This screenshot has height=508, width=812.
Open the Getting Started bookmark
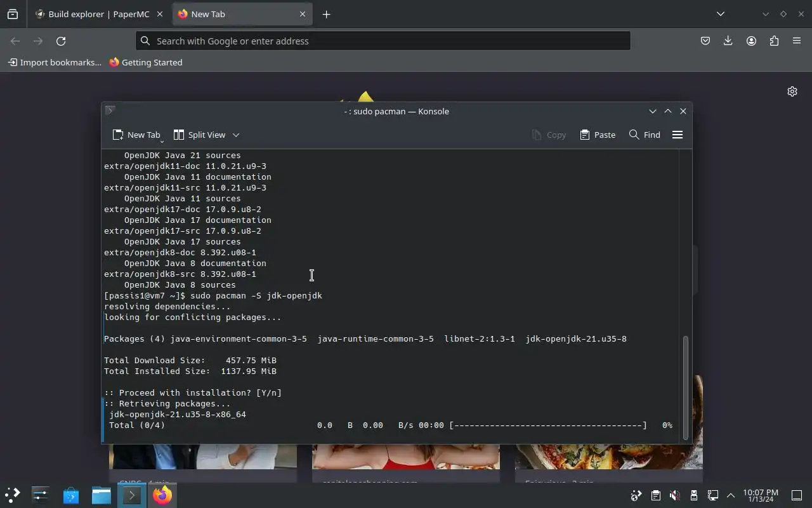click(146, 62)
